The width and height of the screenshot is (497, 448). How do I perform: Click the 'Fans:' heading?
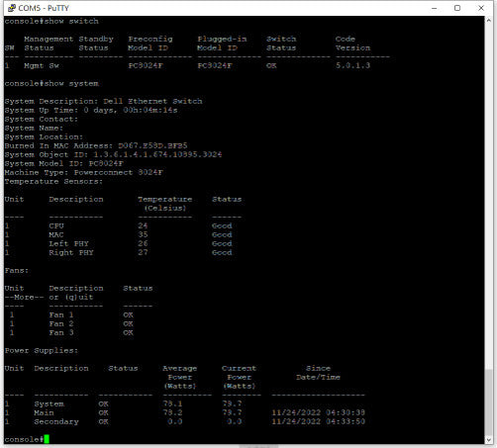pyautogui.click(x=17, y=270)
